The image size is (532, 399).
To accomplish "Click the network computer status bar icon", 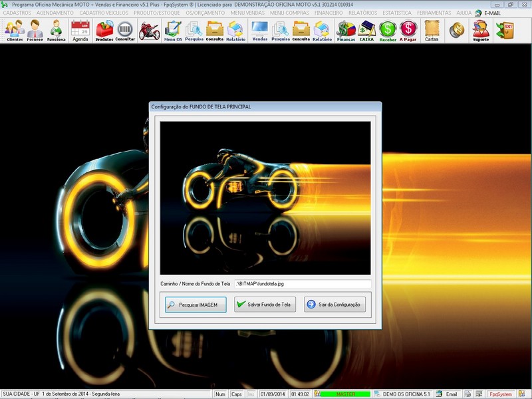I will tap(479, 394).
